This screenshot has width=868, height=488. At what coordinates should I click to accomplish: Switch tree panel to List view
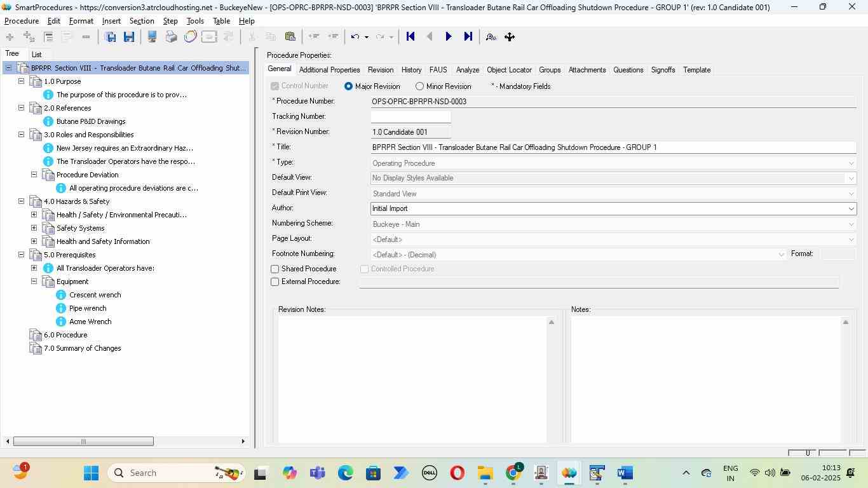(x=37, y=55)
